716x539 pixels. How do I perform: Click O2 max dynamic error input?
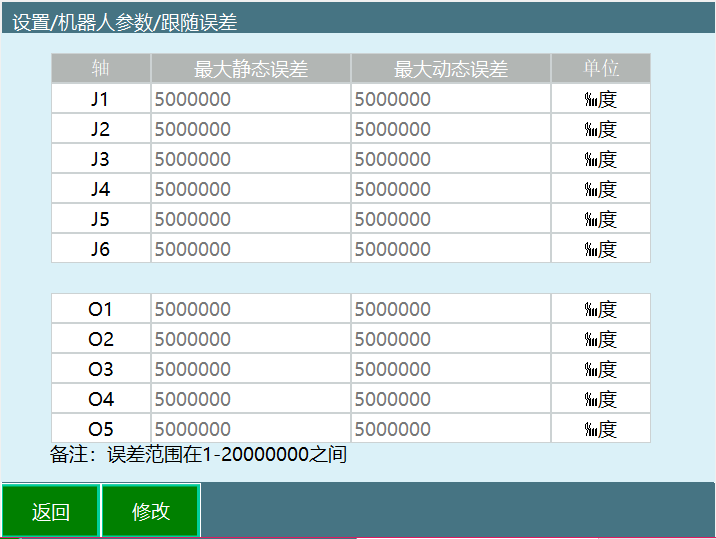450,339
